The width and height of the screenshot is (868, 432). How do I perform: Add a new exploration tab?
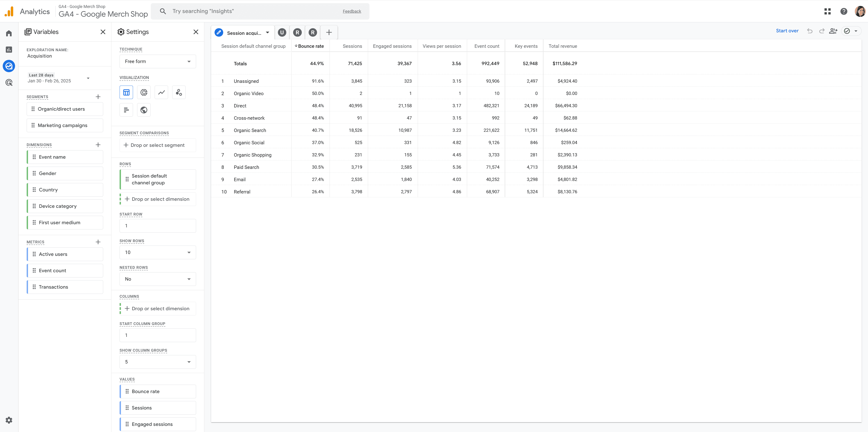click(329, 32)
